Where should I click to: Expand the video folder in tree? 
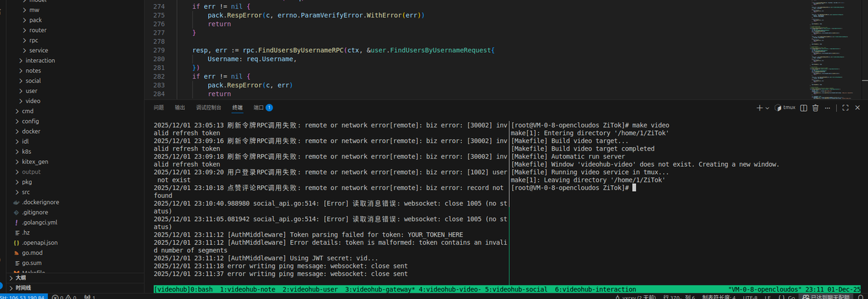point(33,101)
